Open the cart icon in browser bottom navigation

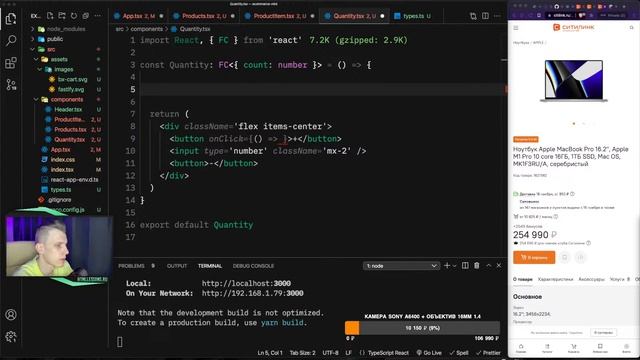[x=573, y=348]
